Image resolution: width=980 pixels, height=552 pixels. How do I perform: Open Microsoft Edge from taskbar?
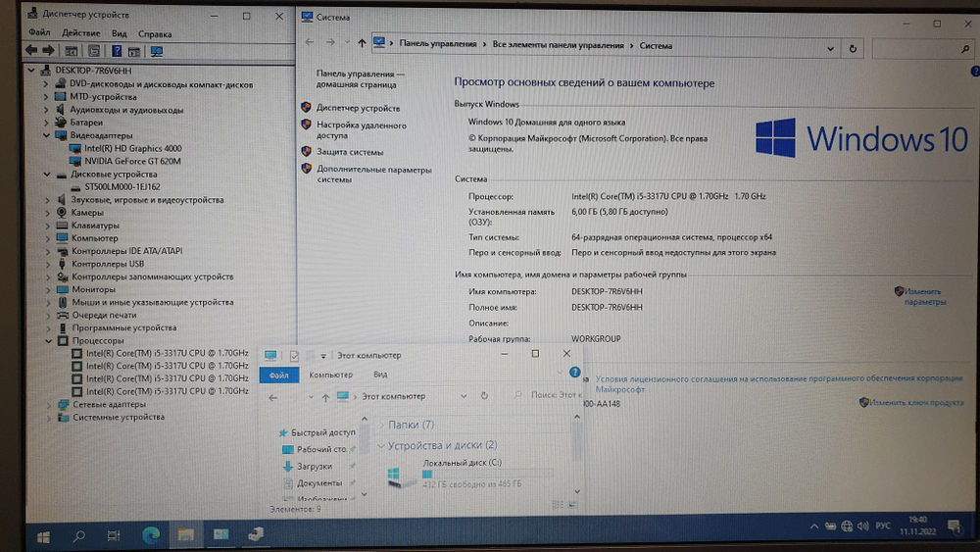(151, 535)
